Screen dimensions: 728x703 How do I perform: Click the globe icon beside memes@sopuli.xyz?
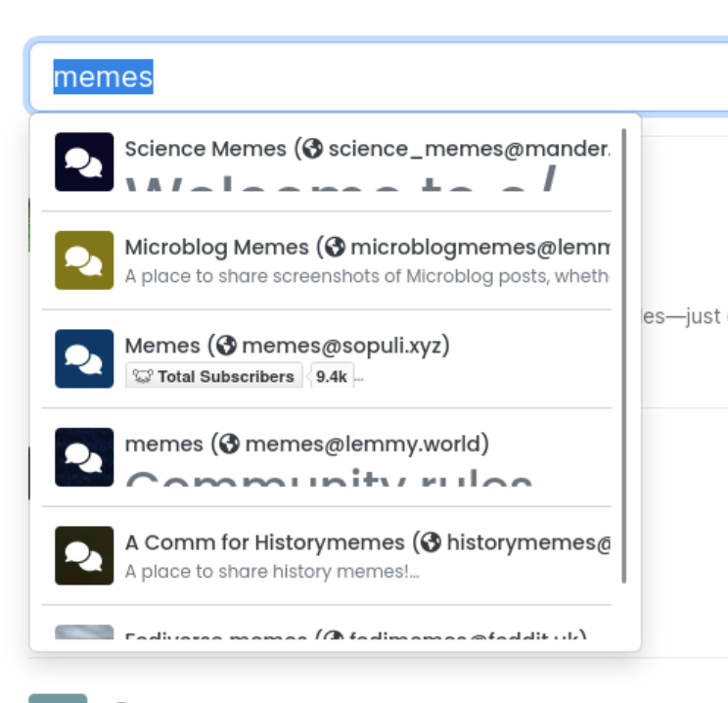point(227,346)
